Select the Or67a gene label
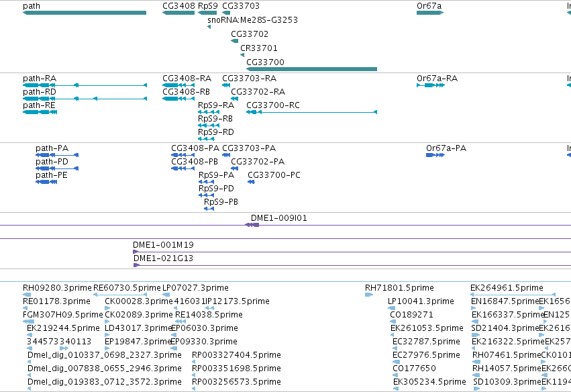The height and width of the screenshot is (392, 571). pyautogui.click(x=429, y=6)
